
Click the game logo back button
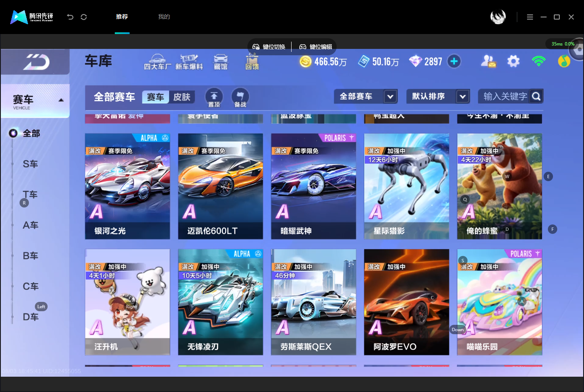(36, 62)
